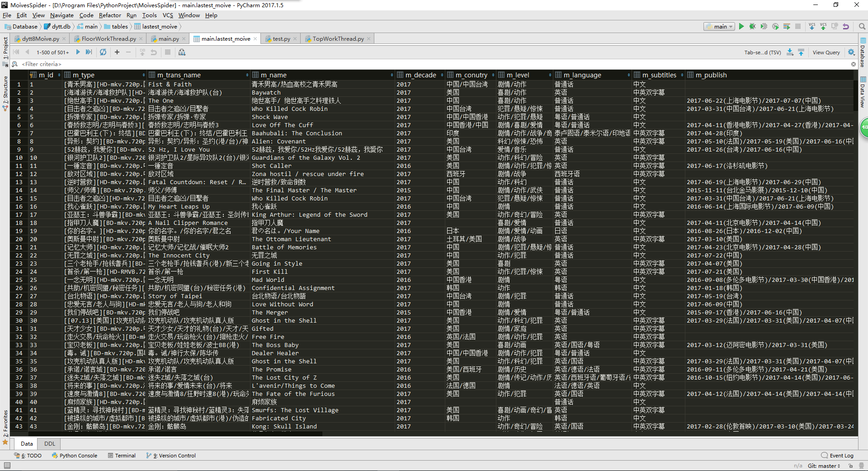The height and width of the screenshot is (471, 868).
Task: Click the View Query button
Action: coord(826,52)
